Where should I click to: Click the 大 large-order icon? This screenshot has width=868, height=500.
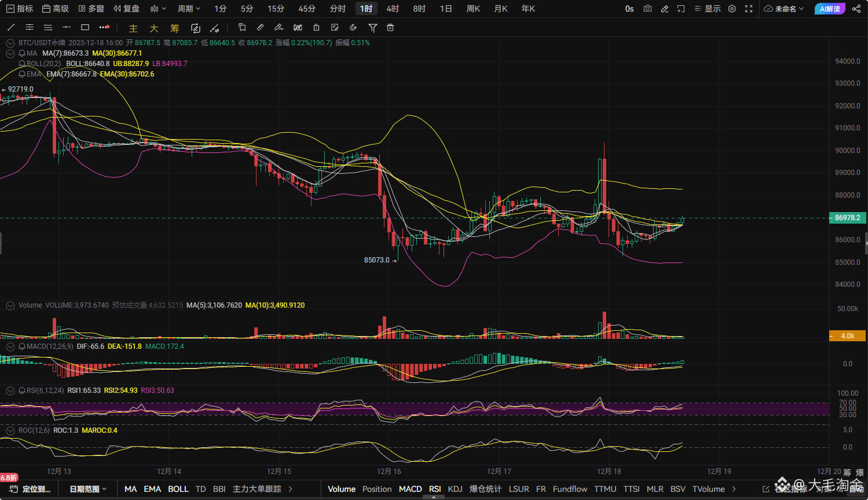pyautogui.click(x=154, y=28)
